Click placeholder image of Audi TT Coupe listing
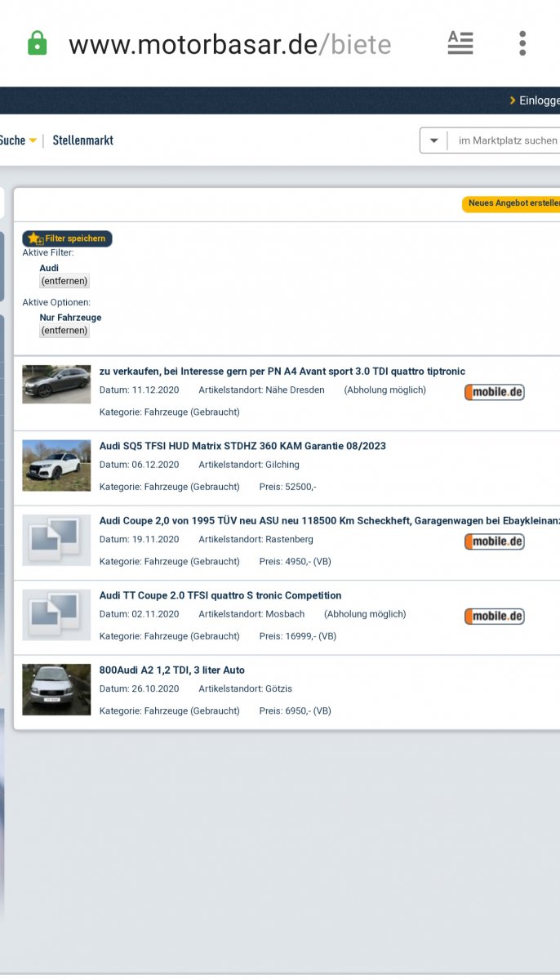Viewport: 560px width, 980px height. (x=56, y=615)
